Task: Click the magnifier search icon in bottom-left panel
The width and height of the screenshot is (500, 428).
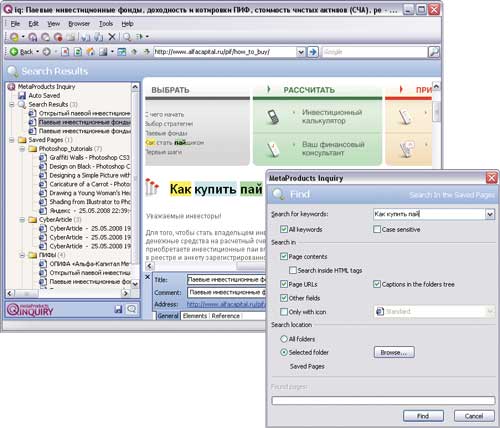Action: coord(132,309)
